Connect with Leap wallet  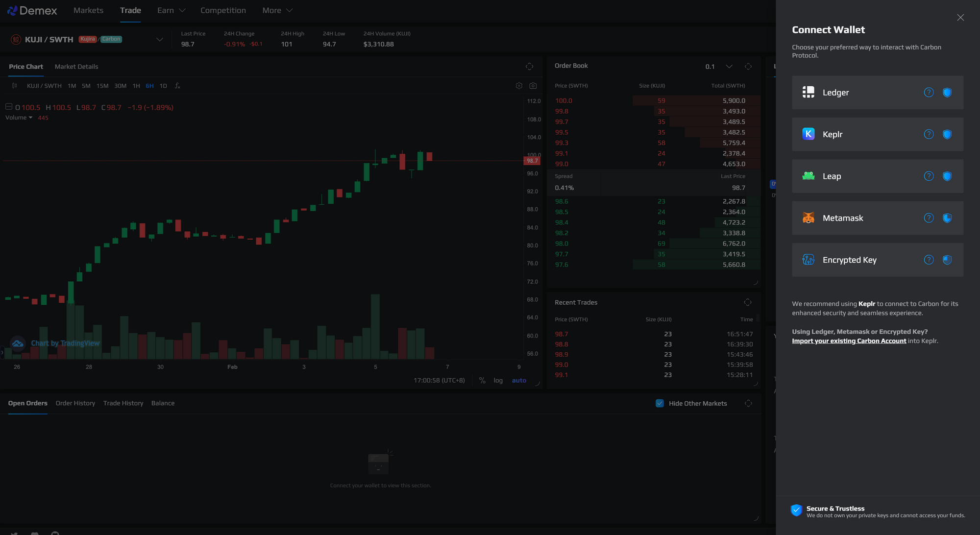[878, 176]
